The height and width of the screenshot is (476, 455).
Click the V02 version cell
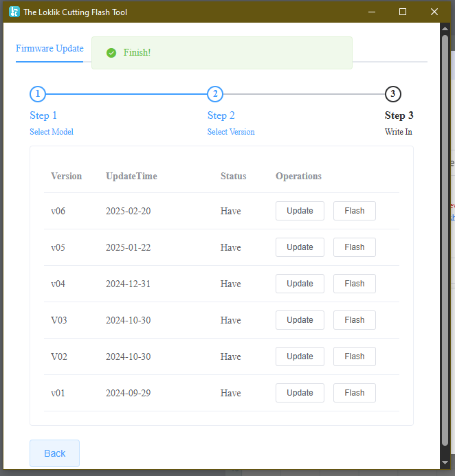tap(59, 356)
